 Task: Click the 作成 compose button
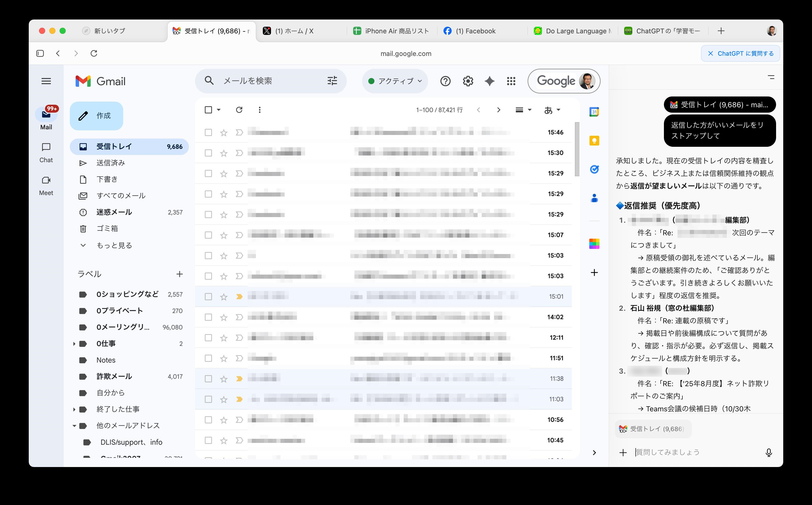pos(96,115)
